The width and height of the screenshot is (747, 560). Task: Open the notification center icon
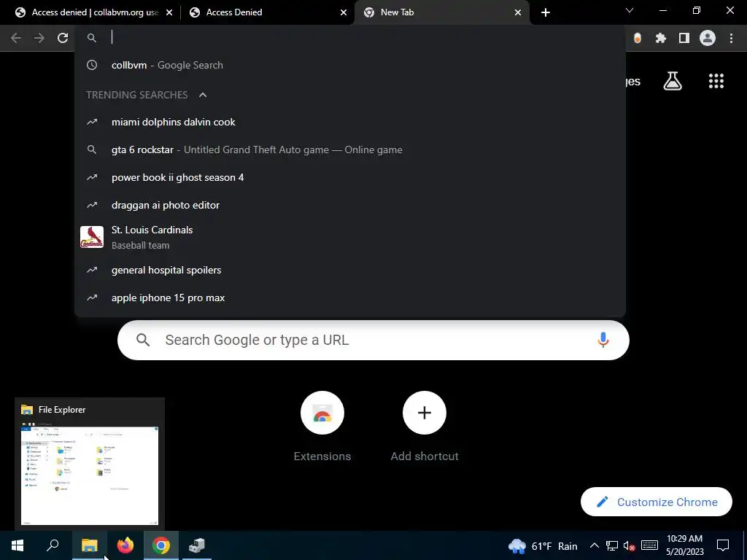coord(723,545)
